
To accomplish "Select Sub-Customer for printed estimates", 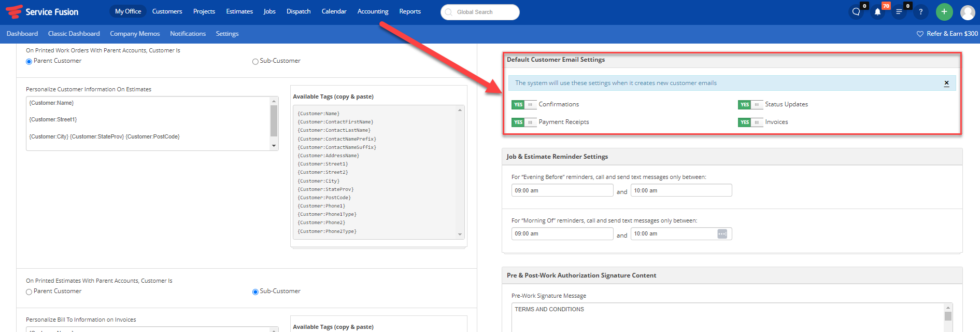I will 255,292.
